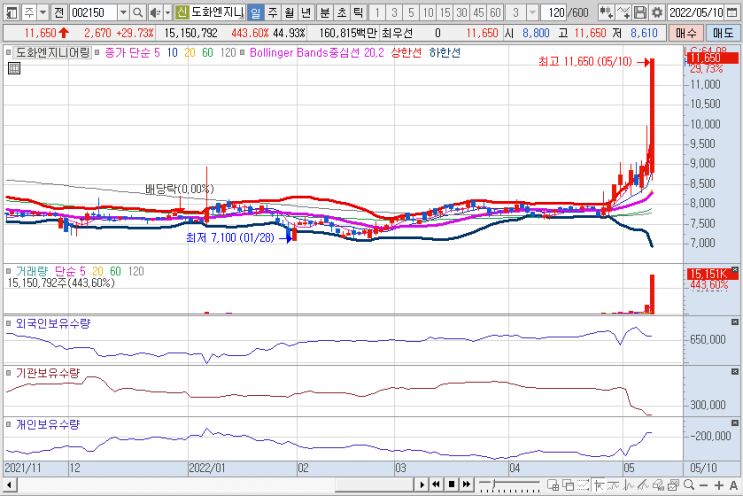
Task: Click the 60 minute interval button
Action: click(496, 13)
